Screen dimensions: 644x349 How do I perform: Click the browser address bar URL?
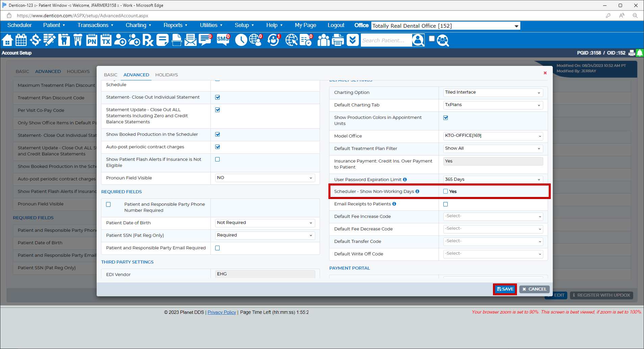tap(82, 16)
